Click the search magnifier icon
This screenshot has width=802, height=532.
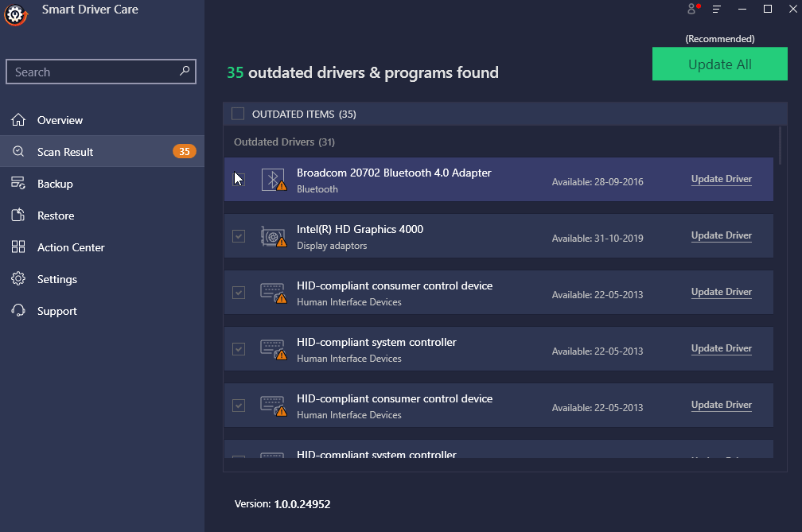click(x=185, y=71)
